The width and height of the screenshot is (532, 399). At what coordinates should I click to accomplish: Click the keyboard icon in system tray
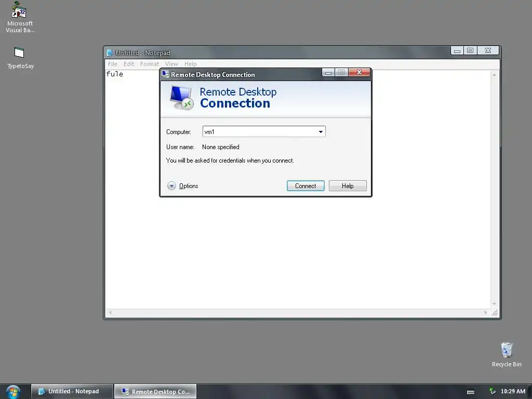(x=471, y=392)
